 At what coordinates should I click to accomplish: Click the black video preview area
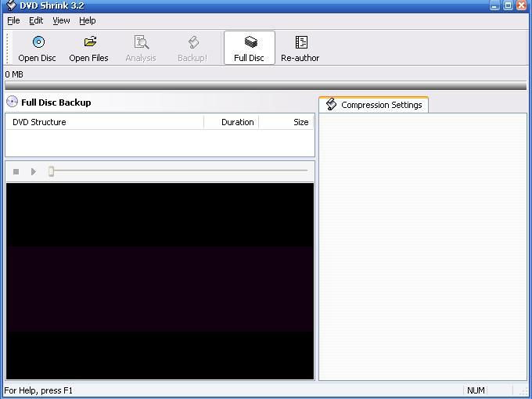pos(160,282)
